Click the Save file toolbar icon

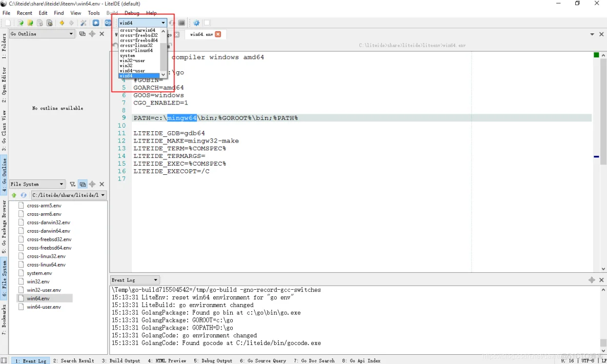coord(39,23)
